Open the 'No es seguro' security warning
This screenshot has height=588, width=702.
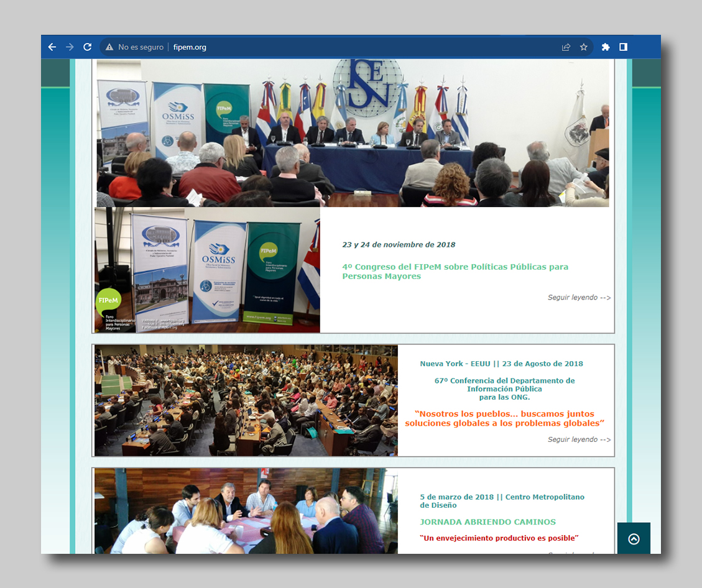134,47
